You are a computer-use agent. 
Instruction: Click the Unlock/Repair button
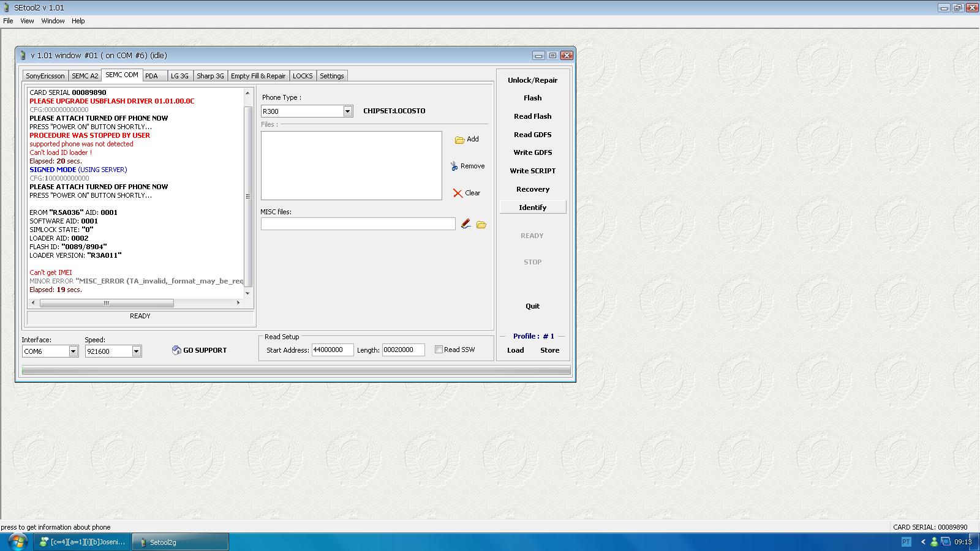tap(533, 80)
